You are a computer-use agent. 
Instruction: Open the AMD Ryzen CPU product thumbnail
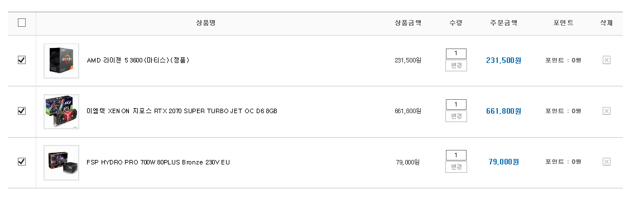[61, 61]
